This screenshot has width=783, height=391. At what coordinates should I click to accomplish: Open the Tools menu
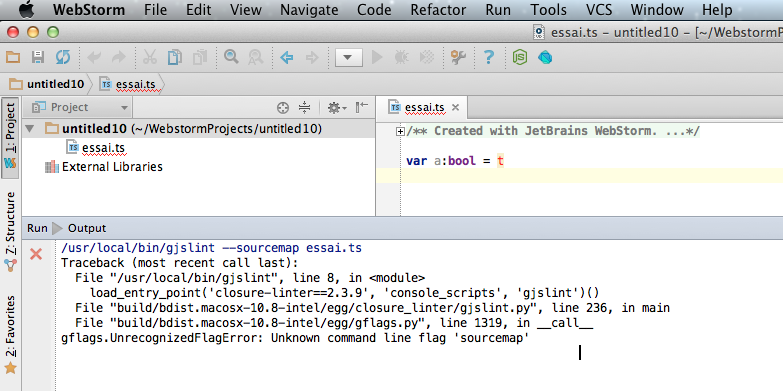(x=548, y=9)
